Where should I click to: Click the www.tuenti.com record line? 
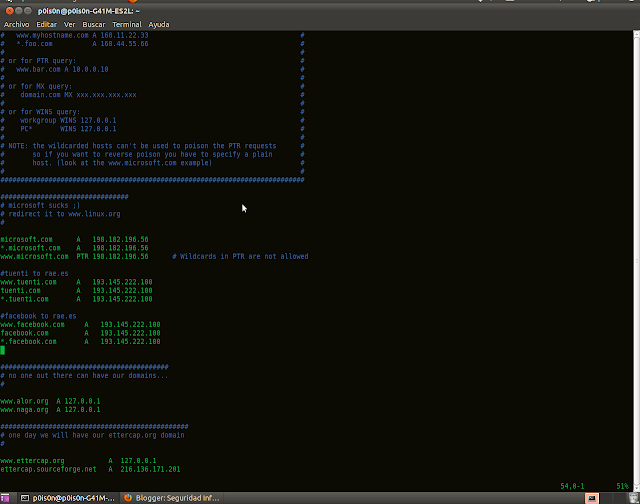coord(76,282)
